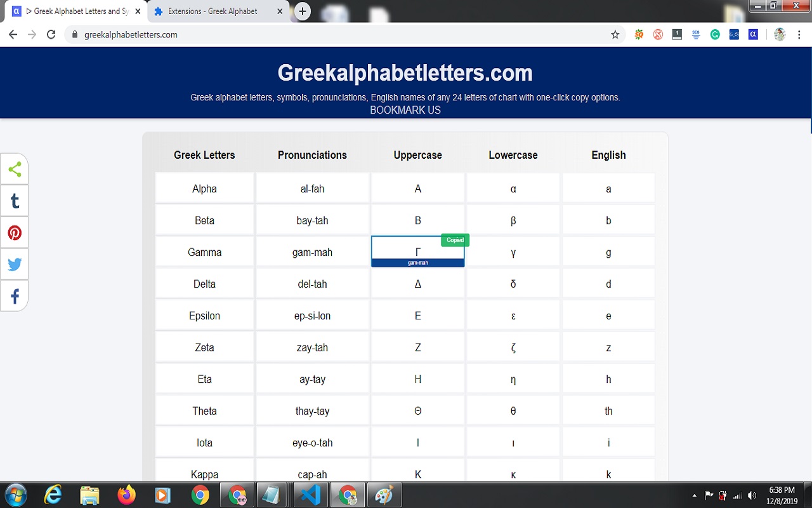Copy uppercase Beta letter Β
Viewport: 812px width, 508px height.
click(417, 220)
